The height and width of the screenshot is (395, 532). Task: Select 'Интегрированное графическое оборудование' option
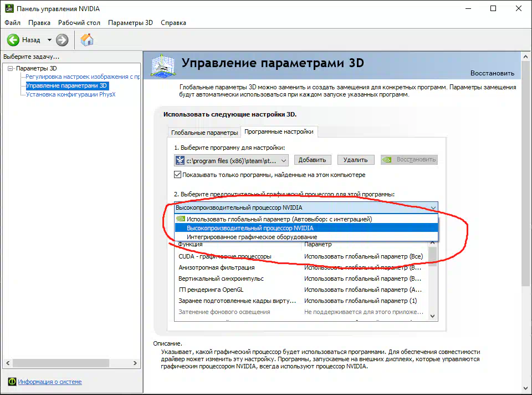pyautogui.click(x=252, y=237)
